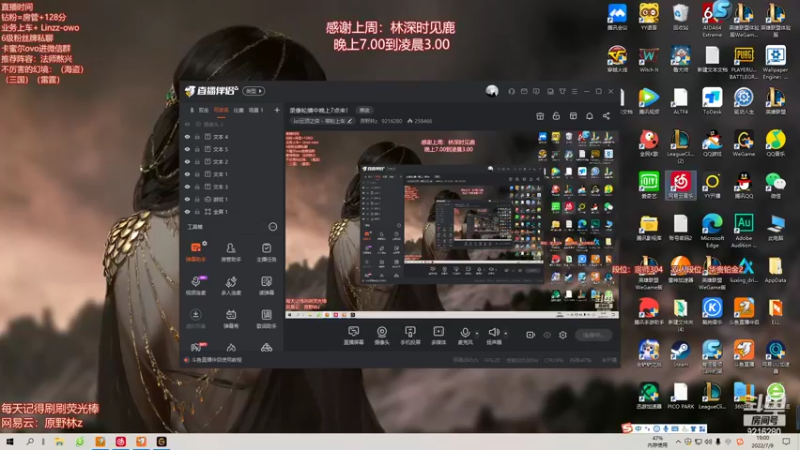Image resolution: width=800 pixels, height=450 pixels.
Task: Open the 斗鱼直播伴侣使用教程 link
Action: point(216,360)
